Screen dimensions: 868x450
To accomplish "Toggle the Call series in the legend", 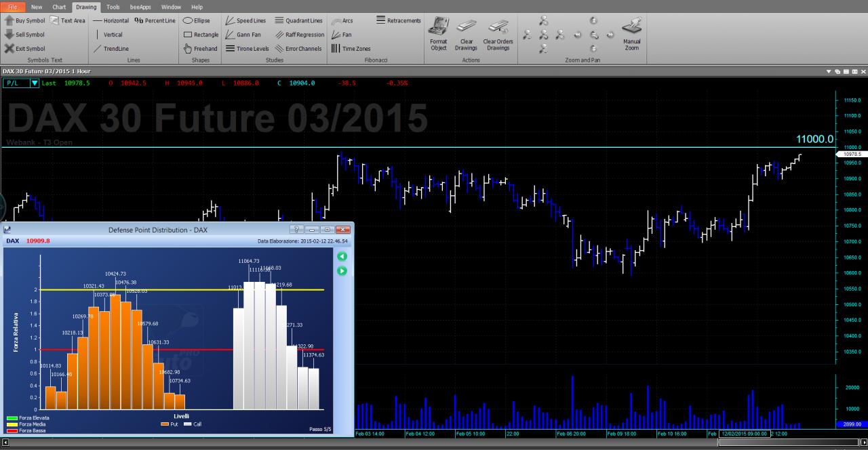I will 193,424.
